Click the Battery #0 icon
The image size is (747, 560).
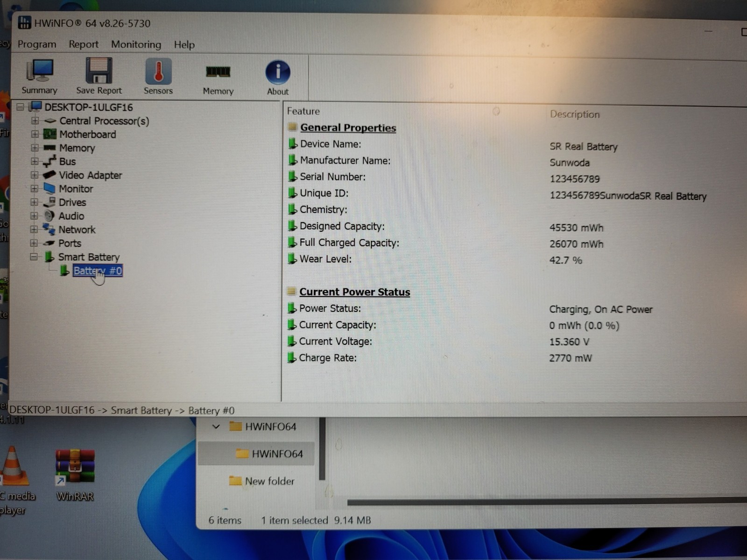tap(65, 271)
